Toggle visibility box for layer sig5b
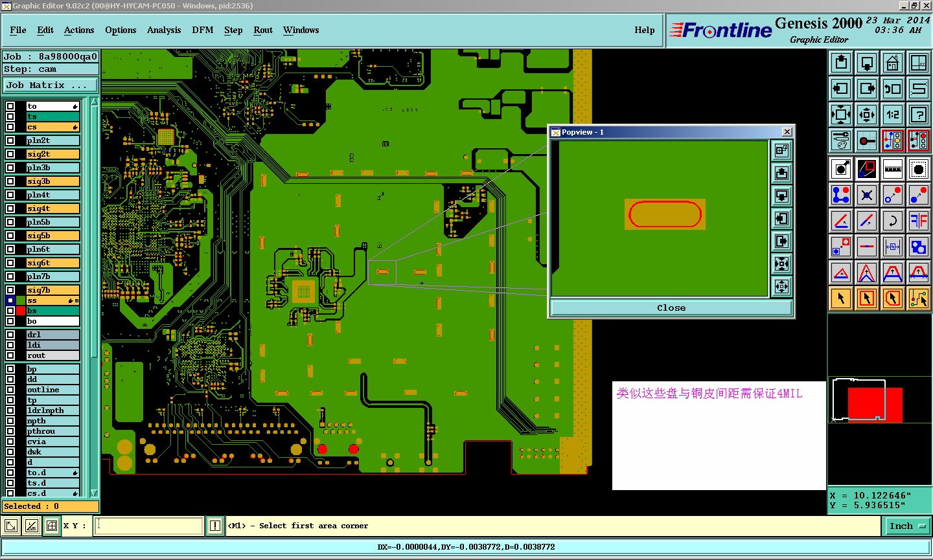Viewport: 933px width, 560px height. (x=10, y=236)
